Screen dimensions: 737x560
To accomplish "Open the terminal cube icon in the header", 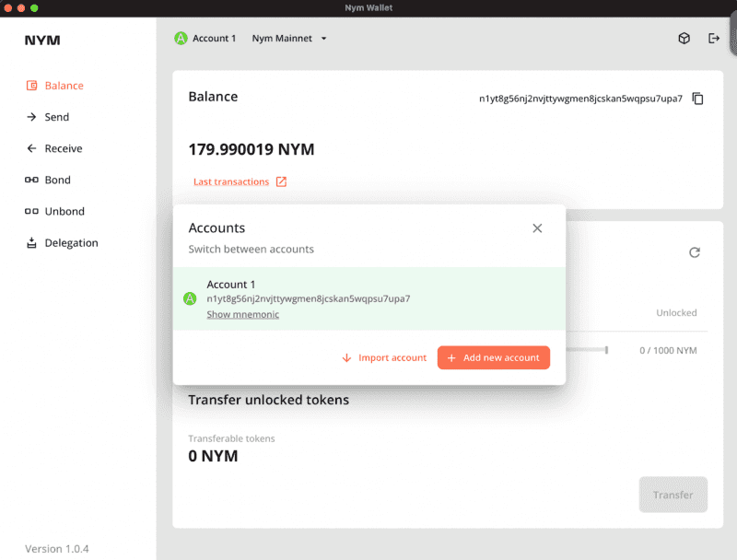I will (x=684, y=39).
